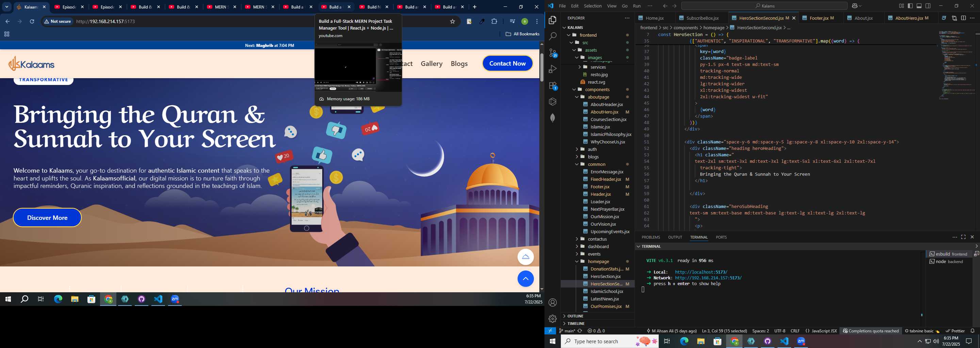Expand the TIMELINE section
The width and height of the screenshot is (980, 348).
(597, 324)
